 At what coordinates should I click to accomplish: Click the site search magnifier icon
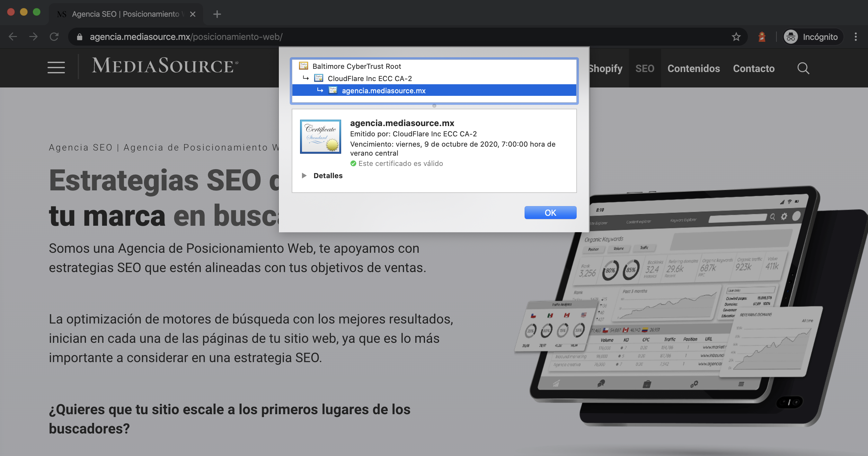tap(803, 68)
